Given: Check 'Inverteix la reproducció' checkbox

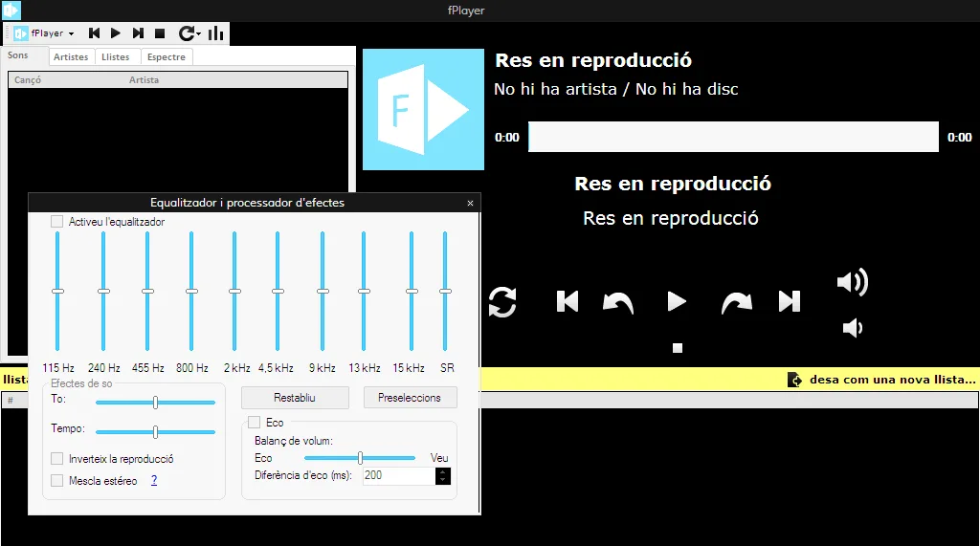Looking at the screenshot, I should click(x=56, y=459).
